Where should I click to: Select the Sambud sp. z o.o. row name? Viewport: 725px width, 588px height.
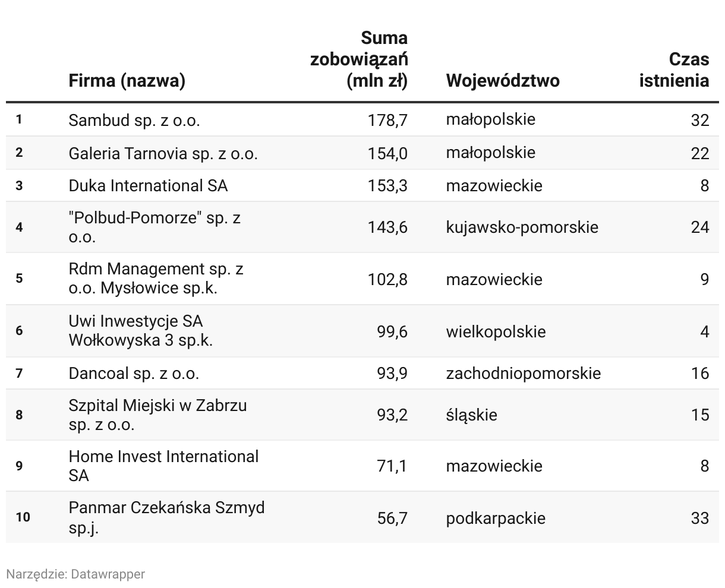pyautogui.click(x=134, y=120)
